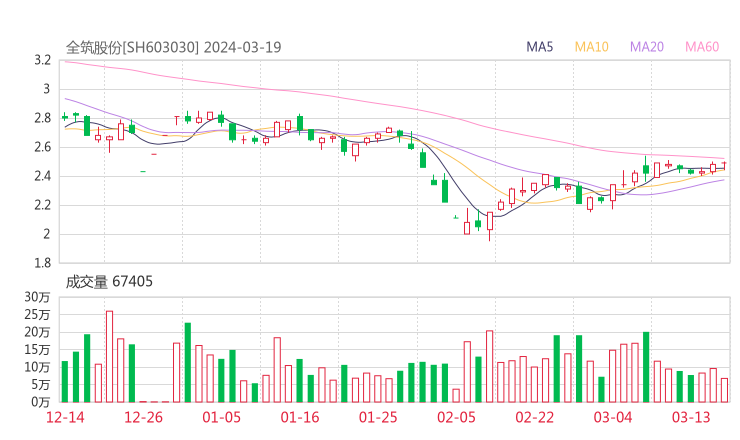Image resolution: width=740 pixels, height=440 pixels.
Task: Click the 2.4 price axis label
Action: 42,176
